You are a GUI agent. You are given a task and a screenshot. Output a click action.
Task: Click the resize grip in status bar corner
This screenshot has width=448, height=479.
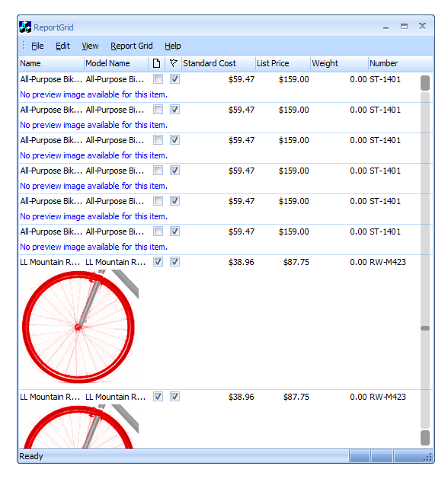tap(428, 457)
